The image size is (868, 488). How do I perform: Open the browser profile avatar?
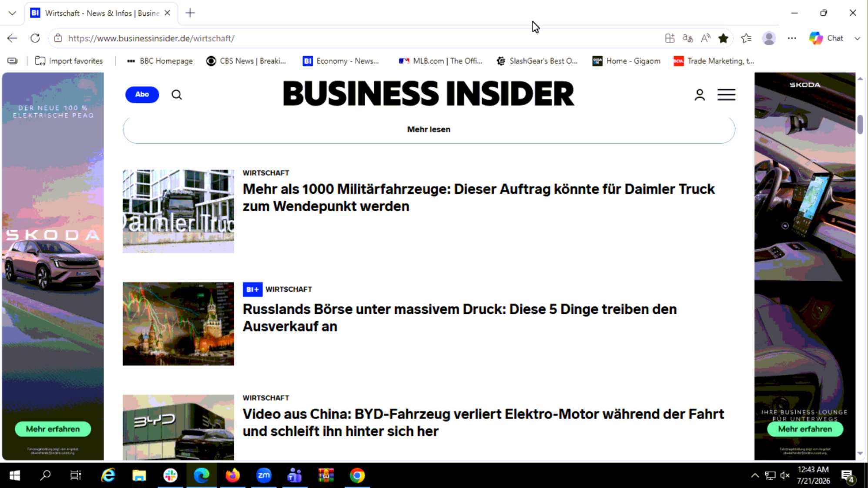[769, 38]
